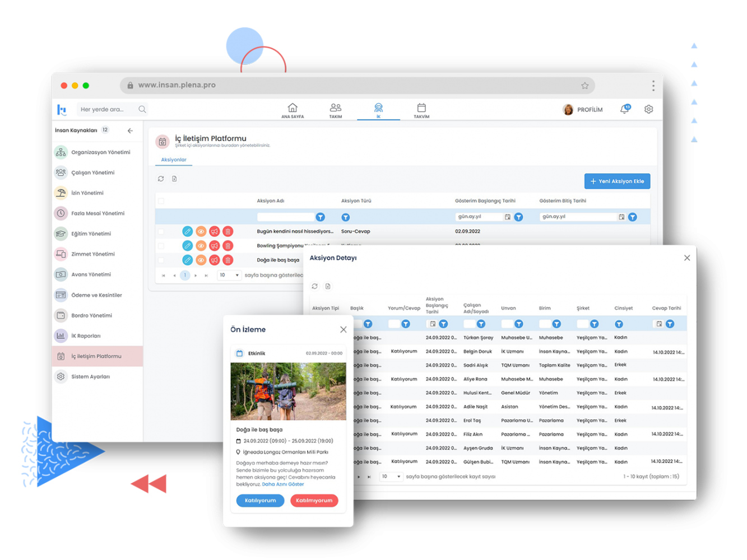
Task: Click the Yeni Aksiyon Ekle button
Action: click(x=617, y=181)
